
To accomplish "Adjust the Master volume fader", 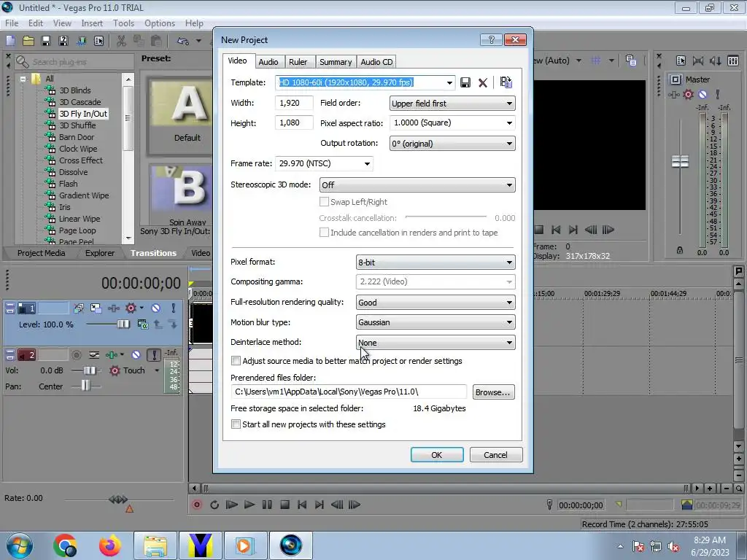I will point(680,161).
